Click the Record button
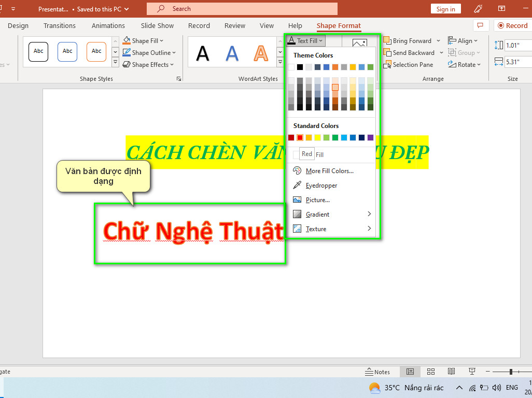The image size is (532, 398). coord(513,25)
